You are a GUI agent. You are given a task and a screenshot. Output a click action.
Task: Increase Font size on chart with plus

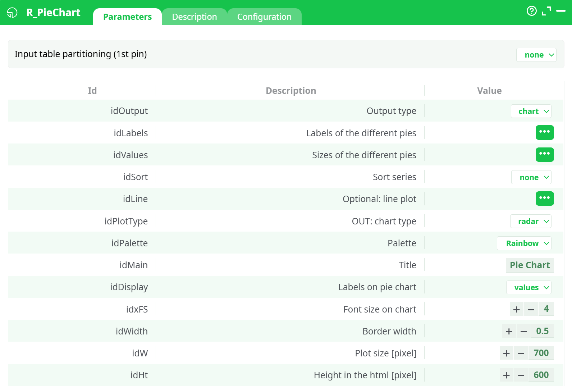[517, 309]
